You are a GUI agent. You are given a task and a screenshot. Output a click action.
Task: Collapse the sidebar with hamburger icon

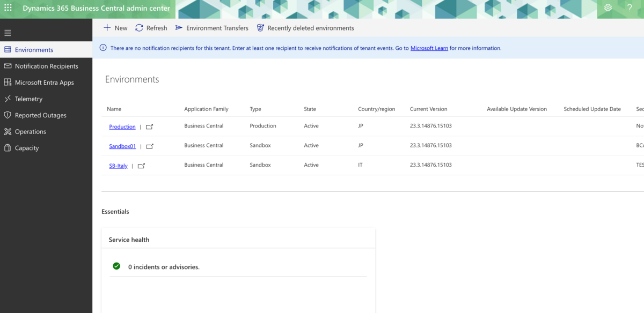coord(8,33)
